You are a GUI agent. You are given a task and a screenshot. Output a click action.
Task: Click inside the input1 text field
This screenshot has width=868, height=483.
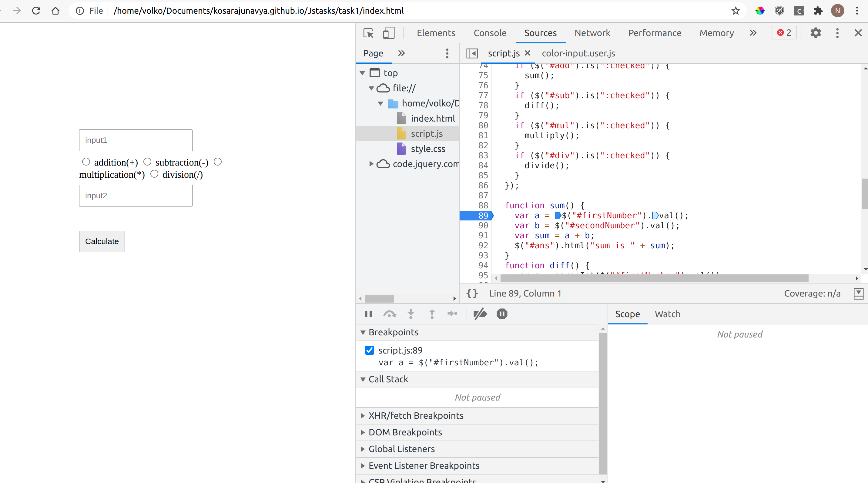pos(136,140)
